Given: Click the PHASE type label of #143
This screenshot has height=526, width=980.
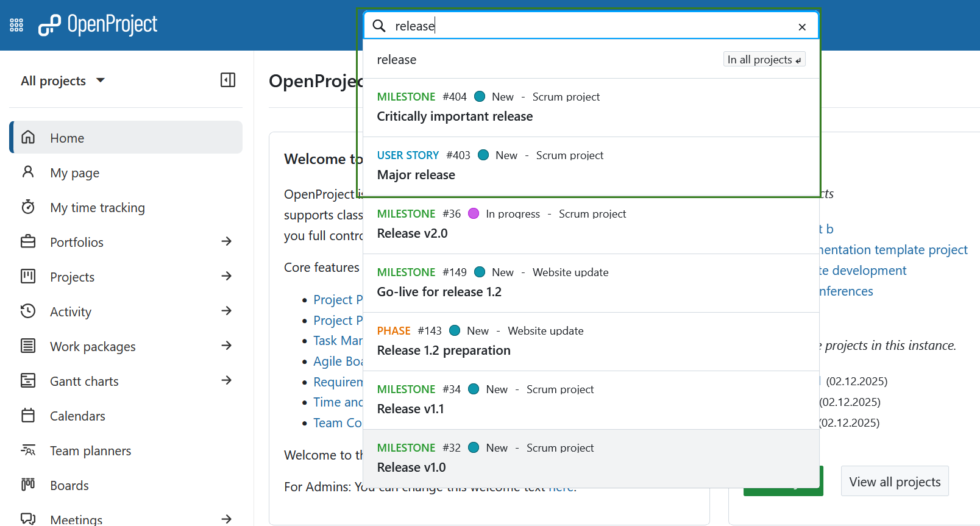Looking at the screenshot, I should 394,331.
